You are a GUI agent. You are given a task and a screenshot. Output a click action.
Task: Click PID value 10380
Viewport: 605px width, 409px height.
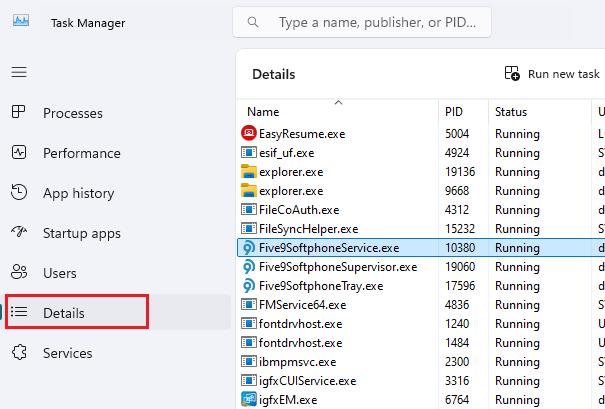pyautogui.click(x=460, y=248)
